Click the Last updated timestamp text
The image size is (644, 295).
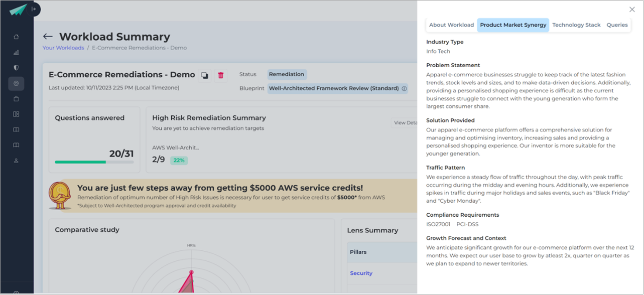pos(114,88)
